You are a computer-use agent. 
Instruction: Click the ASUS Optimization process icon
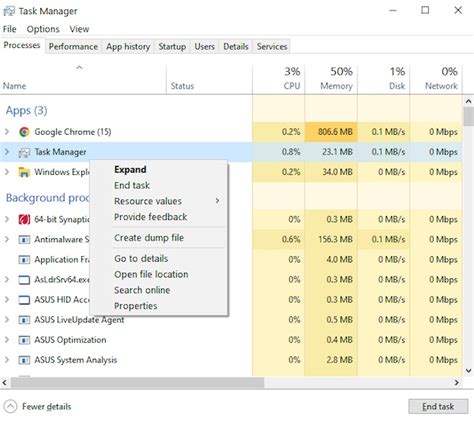(24, 340)
